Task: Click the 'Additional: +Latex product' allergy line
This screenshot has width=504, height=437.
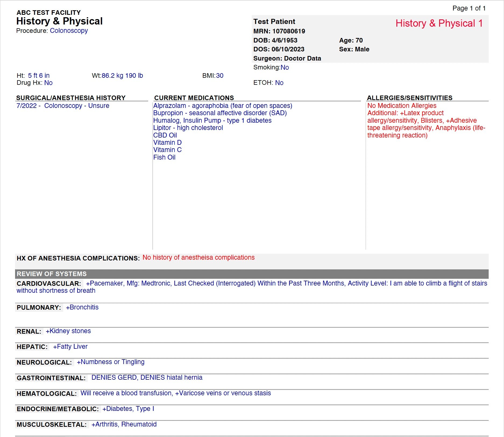Action: tap(405, 113)
